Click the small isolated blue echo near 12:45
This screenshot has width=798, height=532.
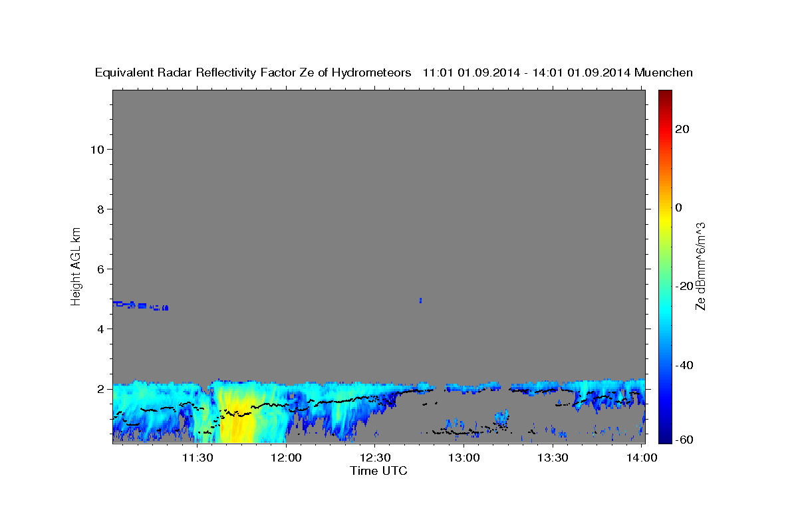pos(420,301)
